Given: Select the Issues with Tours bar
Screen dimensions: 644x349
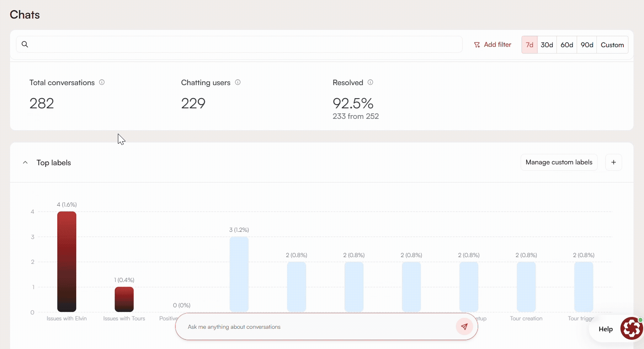Looking at the screenshot, I should (124, 299).
